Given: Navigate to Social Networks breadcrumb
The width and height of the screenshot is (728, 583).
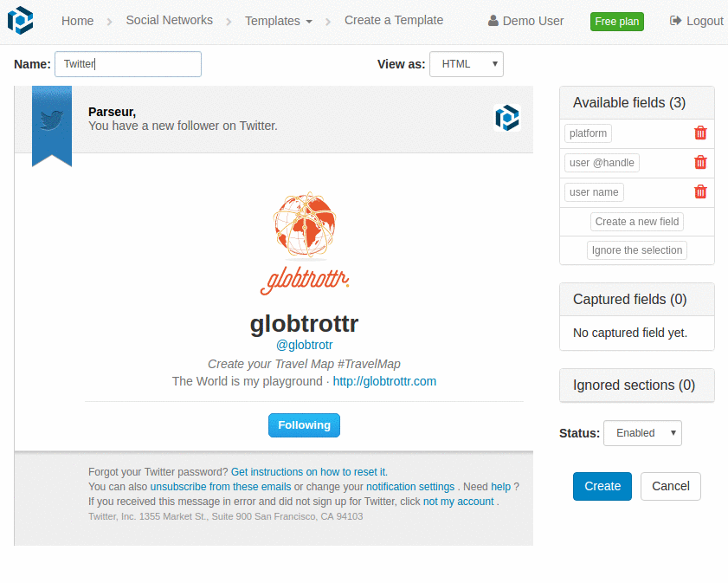Looking at the screenshot, I should click(169, 20).
